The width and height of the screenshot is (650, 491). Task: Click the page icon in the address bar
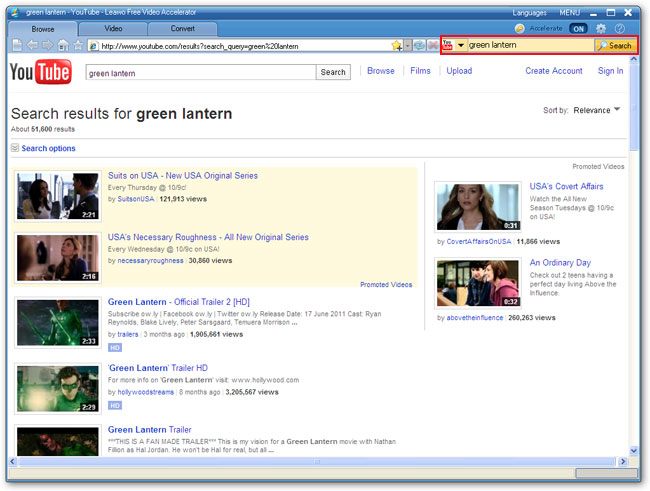point(94,46)
